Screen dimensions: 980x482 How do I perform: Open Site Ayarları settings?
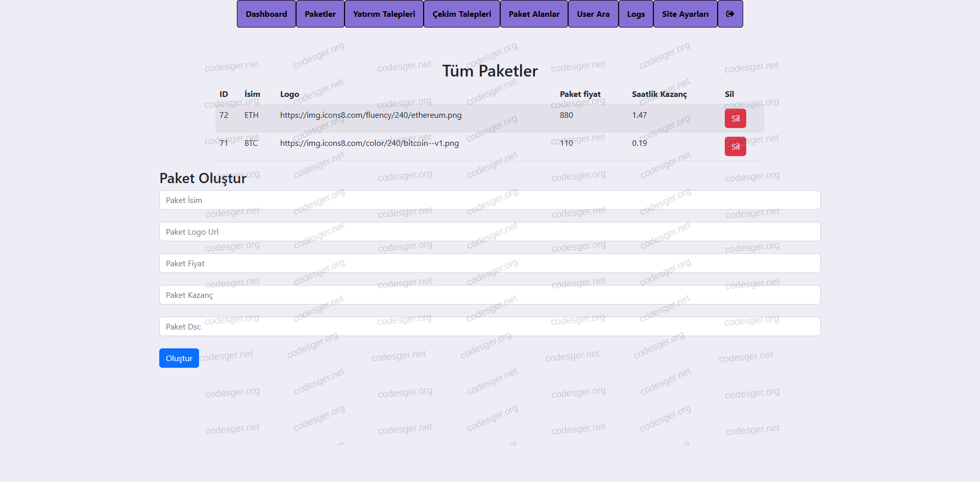coord(685,14)
